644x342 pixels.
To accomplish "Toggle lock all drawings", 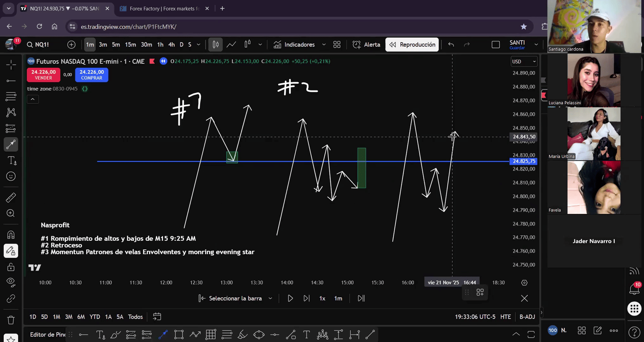I will point(11,267).
